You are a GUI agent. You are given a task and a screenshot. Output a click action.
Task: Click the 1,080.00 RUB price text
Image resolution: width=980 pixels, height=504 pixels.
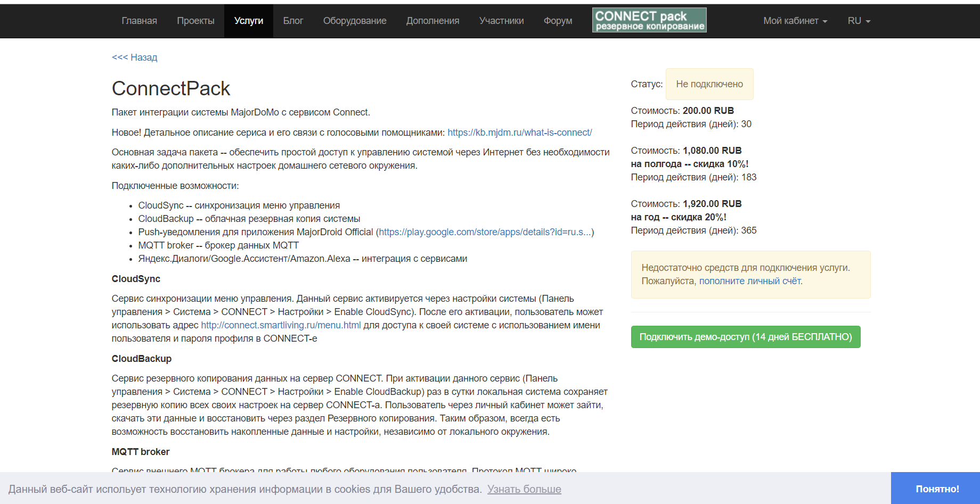(x=712, y=151)
